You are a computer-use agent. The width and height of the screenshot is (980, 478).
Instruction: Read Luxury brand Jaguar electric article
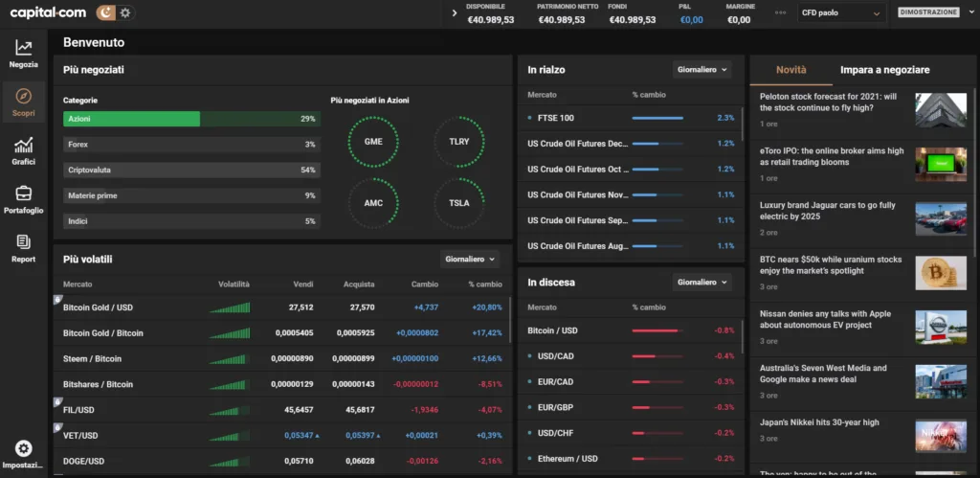(x=828, y=211)
